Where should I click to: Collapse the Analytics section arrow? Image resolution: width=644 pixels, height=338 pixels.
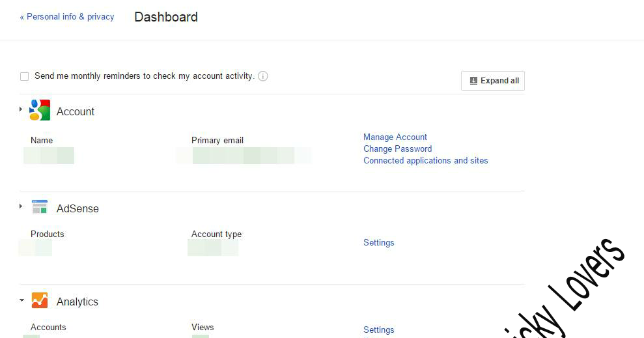point(21,300)
